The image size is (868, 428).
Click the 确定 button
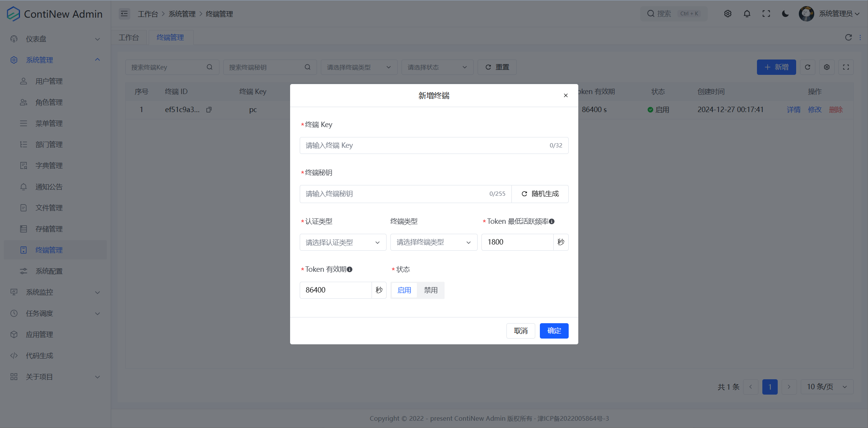[x=554, y=331]
